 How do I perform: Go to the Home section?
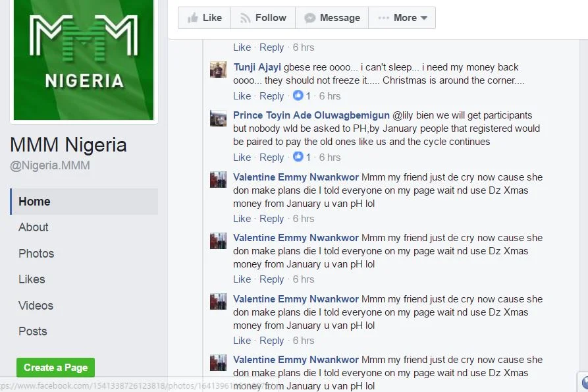(34, 202)
